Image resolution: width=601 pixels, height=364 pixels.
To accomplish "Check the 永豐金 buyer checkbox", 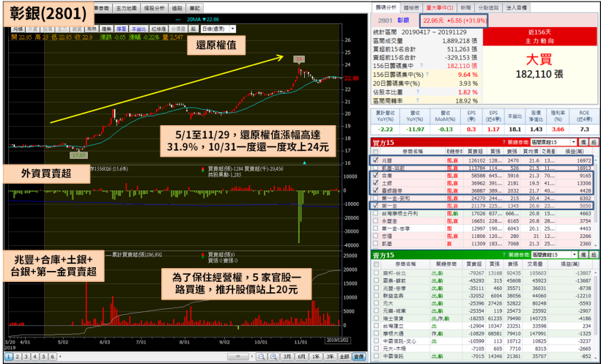I will pyautogui.click(x=375, y=221).
